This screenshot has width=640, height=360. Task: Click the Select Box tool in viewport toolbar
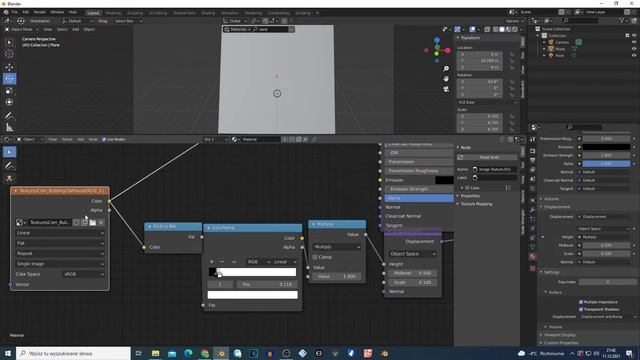pyautogui.click(x=9, y=42)
